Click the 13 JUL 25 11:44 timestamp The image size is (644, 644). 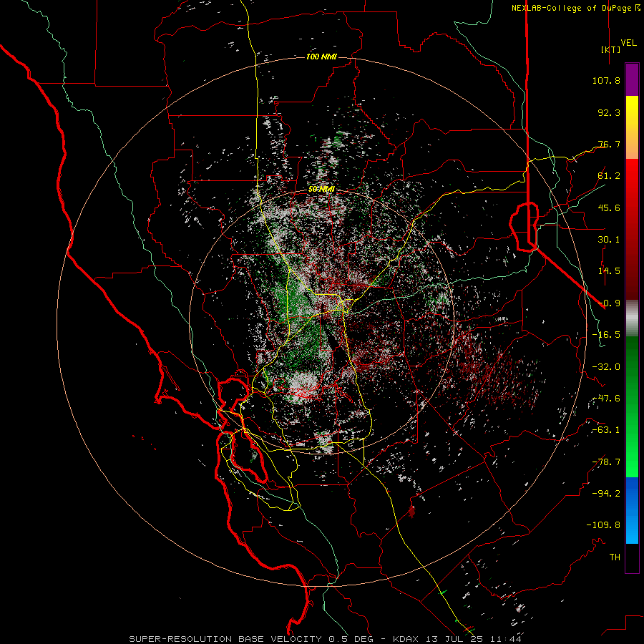tap(475, 639)
